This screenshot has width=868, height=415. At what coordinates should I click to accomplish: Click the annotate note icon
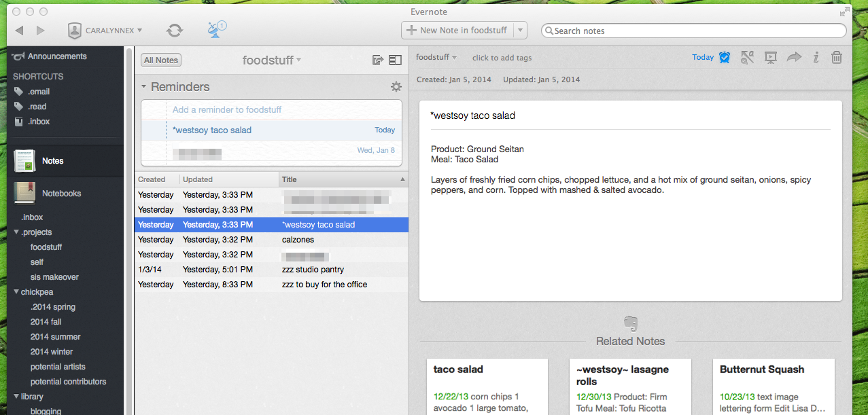pyautogui.click(x=747, y=58)
